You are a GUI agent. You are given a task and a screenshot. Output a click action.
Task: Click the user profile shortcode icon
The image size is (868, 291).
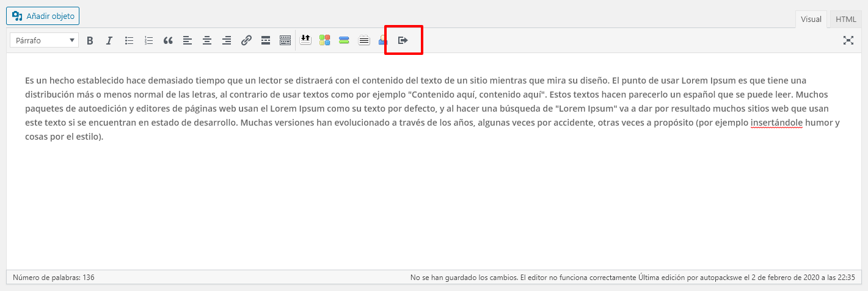[382, 40]
